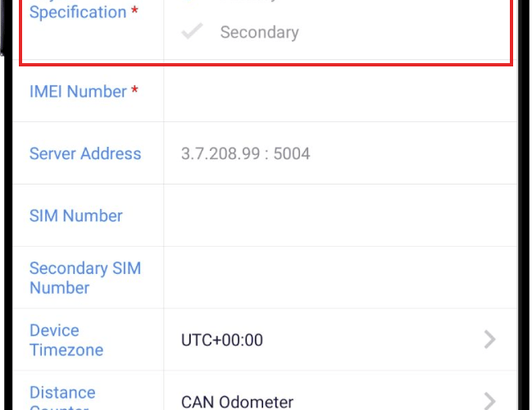Click the red asterisk beside IMEI Number
532x410 pixels.
(x=134, y=90)
